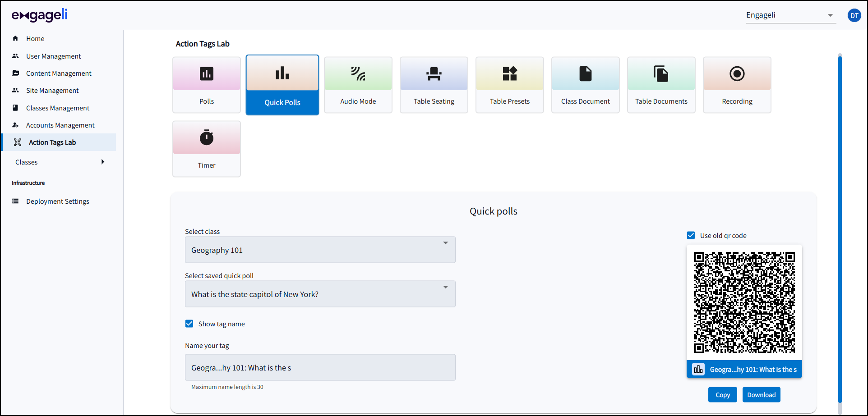Open Site Management page
This screenshot has height=416, width=868.
(x=52, y=90)
